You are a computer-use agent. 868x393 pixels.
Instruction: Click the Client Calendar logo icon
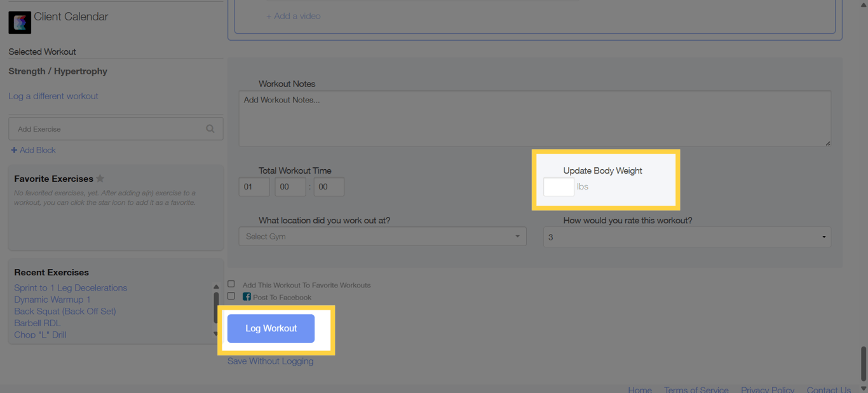pos(20,22)
